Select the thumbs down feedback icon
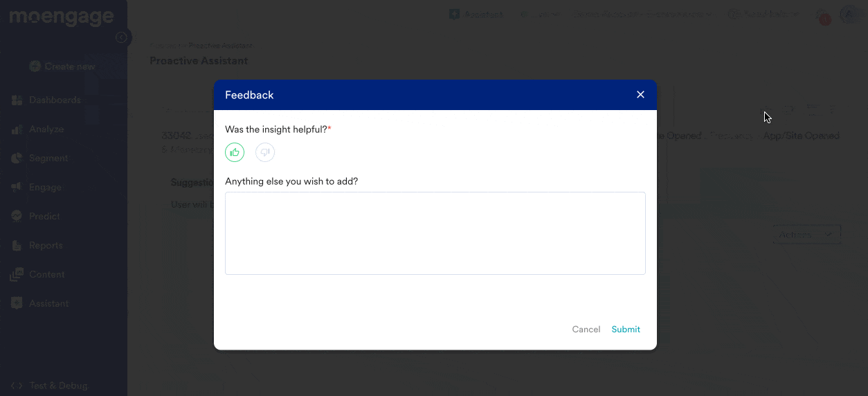Screen dimensions: 868x396 [x=265, y=152]
